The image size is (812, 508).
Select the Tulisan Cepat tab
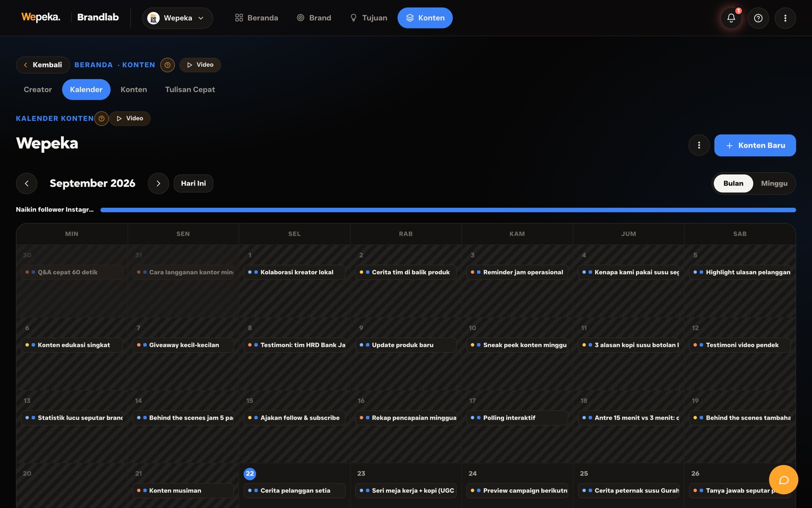[x=190, y=89]
